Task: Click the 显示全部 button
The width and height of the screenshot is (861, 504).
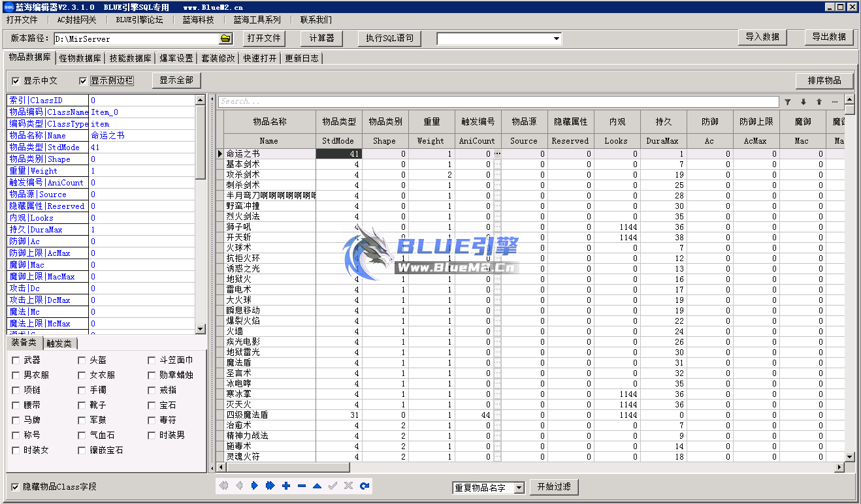Action: (176, 80)
